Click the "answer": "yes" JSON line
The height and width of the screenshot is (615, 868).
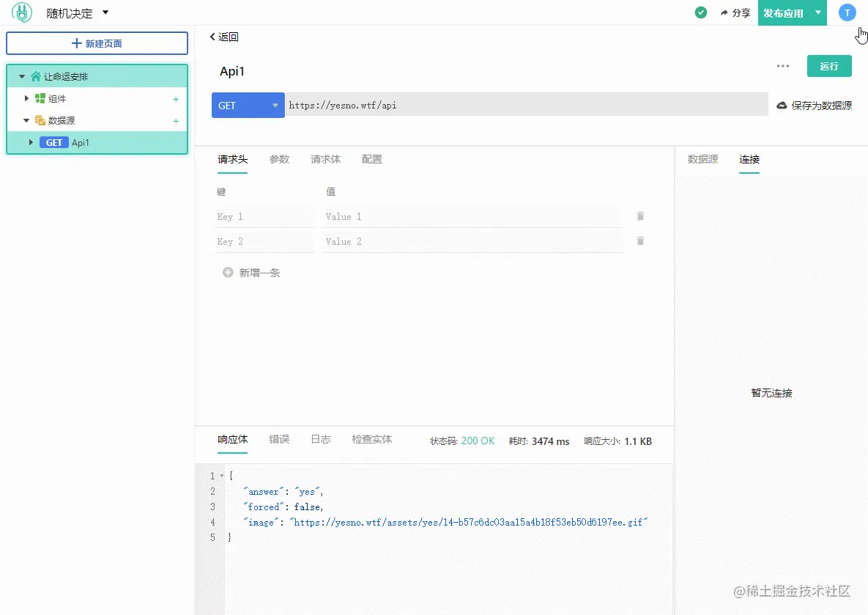[x=283, y=491]
